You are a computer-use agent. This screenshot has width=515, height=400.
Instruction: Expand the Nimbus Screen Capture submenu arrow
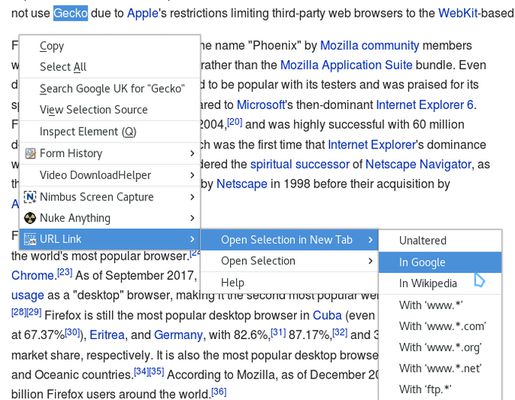pyautogui.click(x=192, y=197)
